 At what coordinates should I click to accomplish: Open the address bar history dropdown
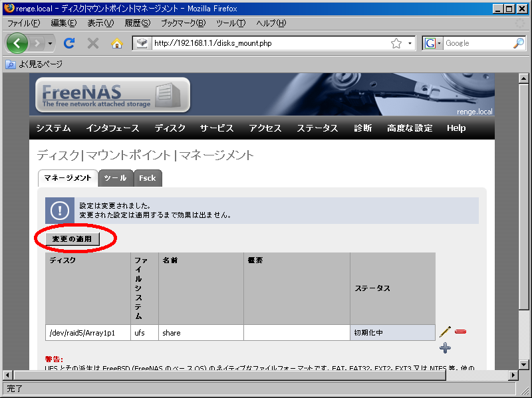(410, 43)
